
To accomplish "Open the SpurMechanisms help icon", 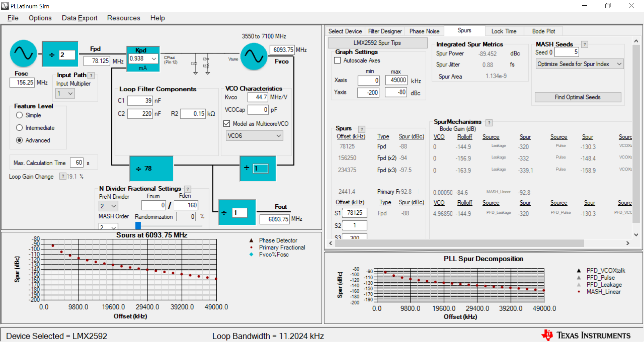I will [489, 123].
